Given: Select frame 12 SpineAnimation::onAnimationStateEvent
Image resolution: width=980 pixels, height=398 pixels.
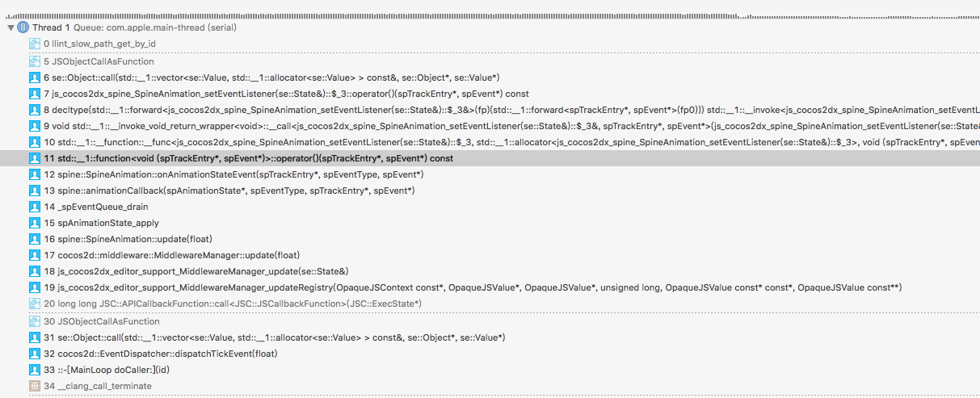Looking at the screenshot, I should point(234,174).
